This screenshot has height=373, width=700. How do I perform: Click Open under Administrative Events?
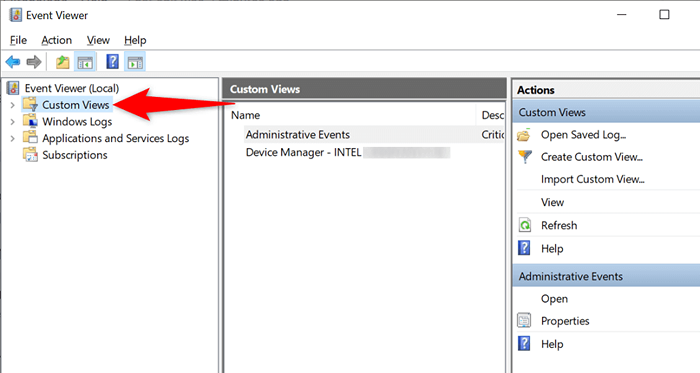click(x=554, y=298)
